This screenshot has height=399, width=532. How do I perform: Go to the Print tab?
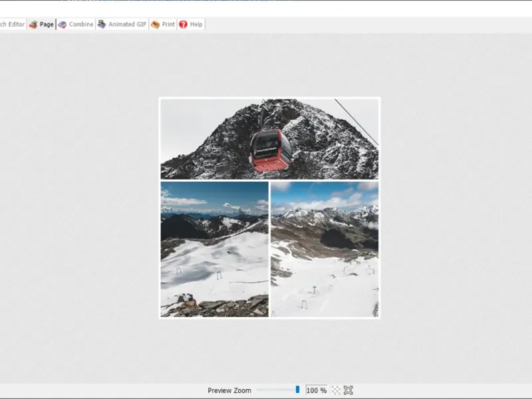(163, 25)
